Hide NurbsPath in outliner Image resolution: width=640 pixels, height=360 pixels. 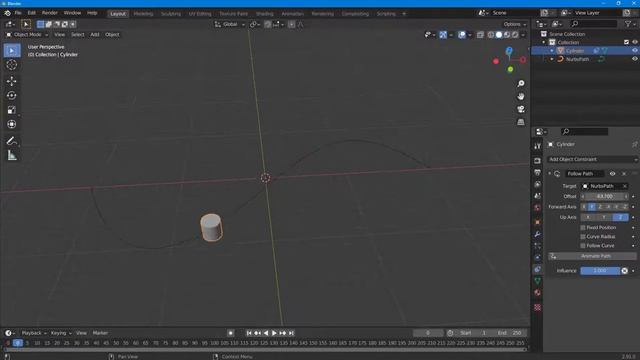(x=635, y=59)
